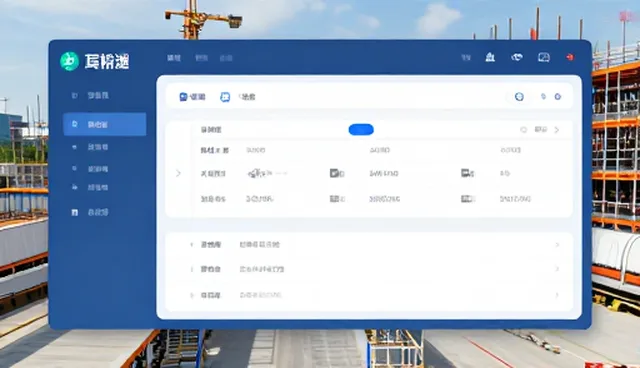Click the icon of the fifth sidebar entry
This screenshot has width=640, height=368.
click(75, 187)
